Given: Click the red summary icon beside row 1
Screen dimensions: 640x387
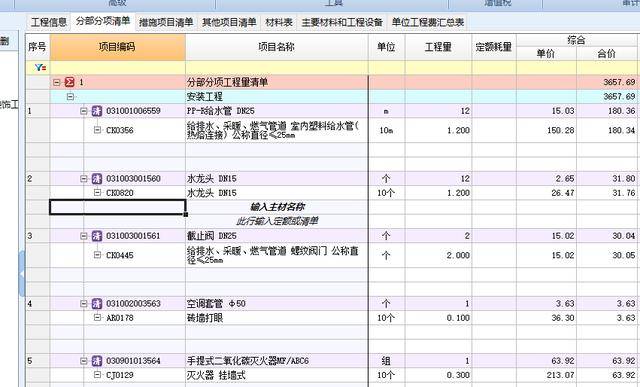Looking at the screenshot, I should click(70, 82).
